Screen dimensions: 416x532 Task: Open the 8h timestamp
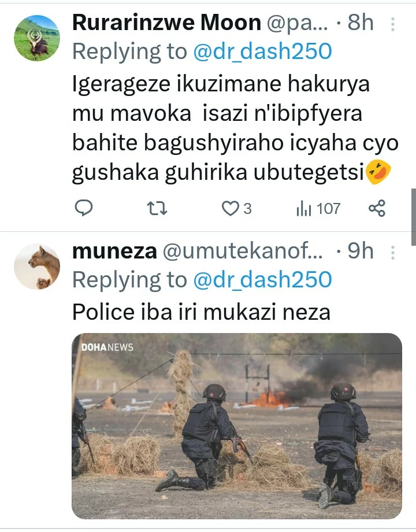pyautogui.click(x=361, y=23)
